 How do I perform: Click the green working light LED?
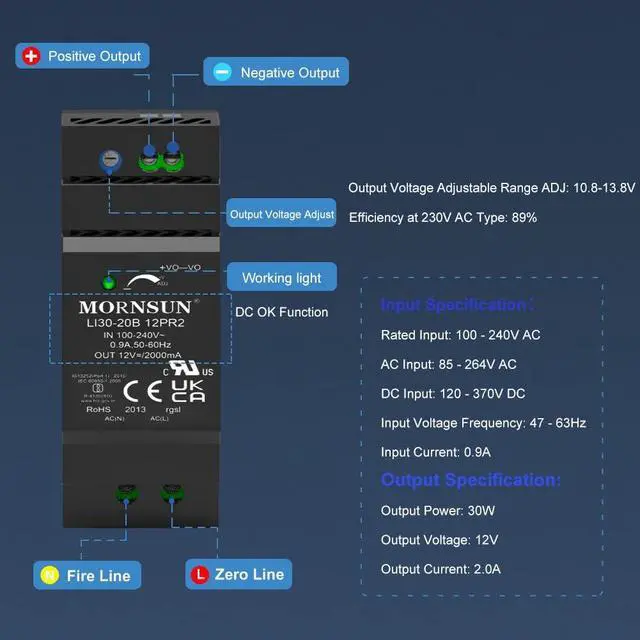(109, 282)
